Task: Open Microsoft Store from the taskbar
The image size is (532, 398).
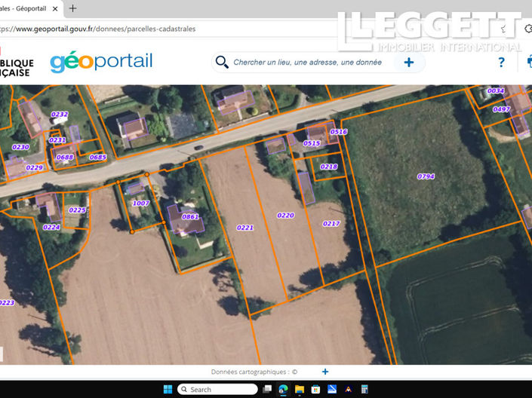Action: pyautogui.click(x=315, y=390)
